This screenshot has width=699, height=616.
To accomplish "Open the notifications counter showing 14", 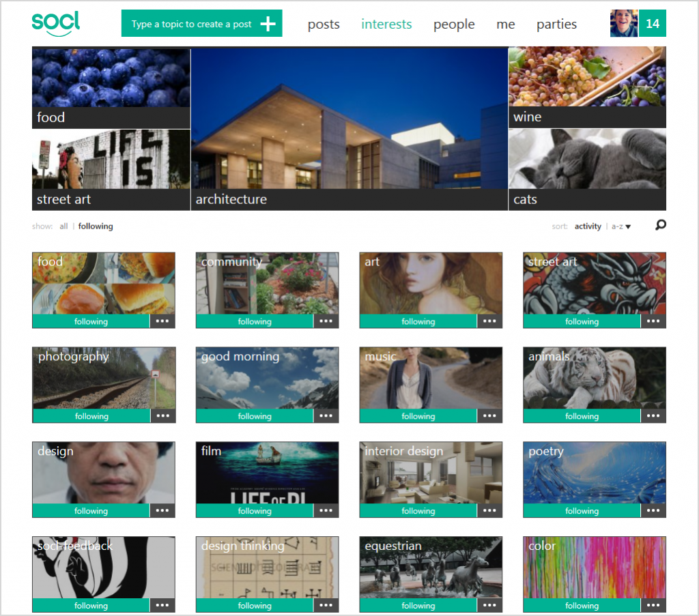I will click(653, 23).
